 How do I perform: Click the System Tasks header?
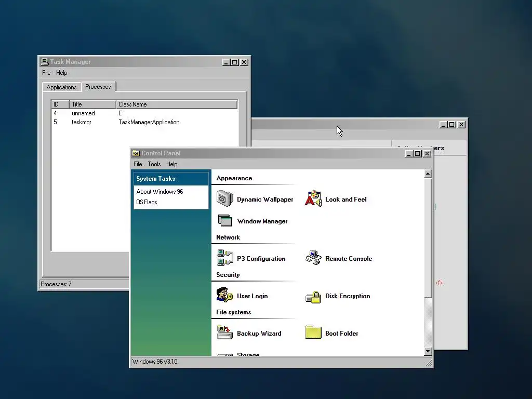171,179
